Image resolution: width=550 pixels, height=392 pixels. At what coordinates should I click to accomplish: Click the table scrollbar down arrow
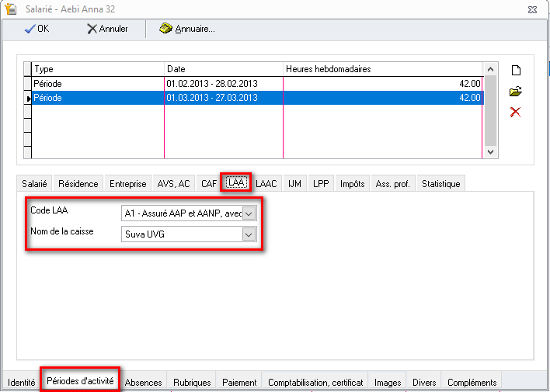(490, 152)
